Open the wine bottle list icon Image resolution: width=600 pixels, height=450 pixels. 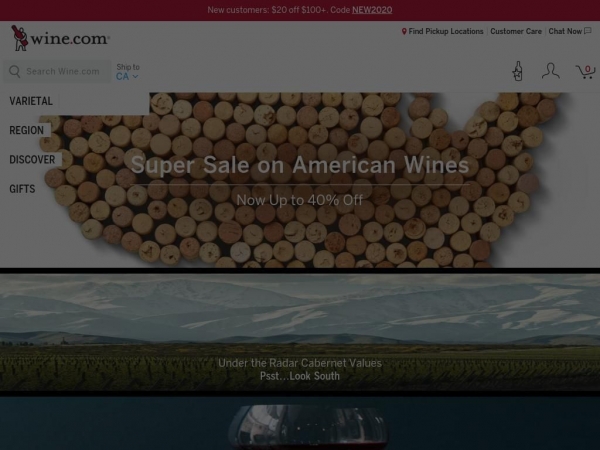click(518, 71)
